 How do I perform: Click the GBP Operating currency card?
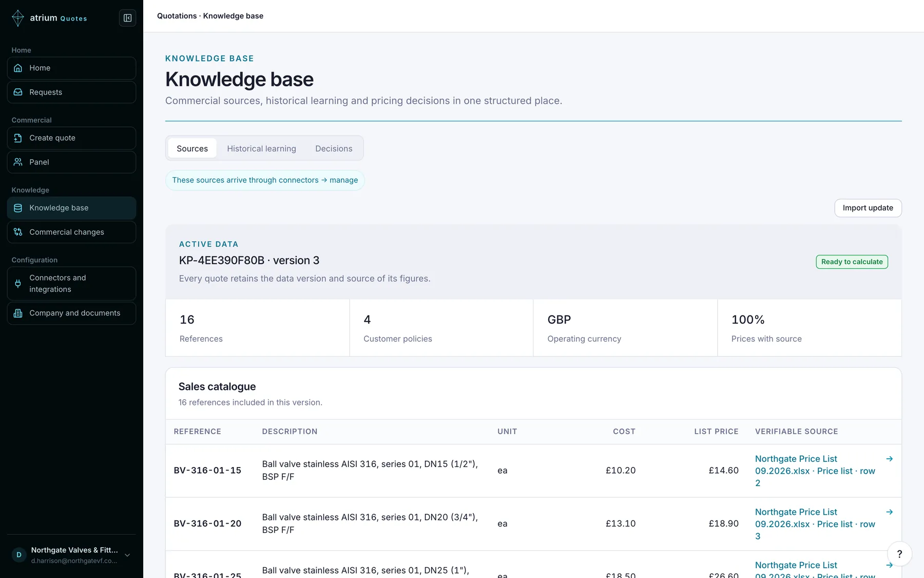point(625,328)
